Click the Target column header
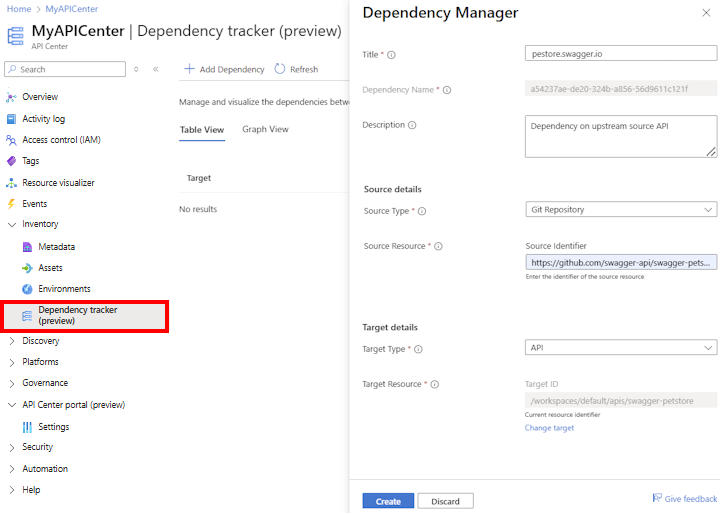Screen dimensions: 721x514 click(199, 178)
